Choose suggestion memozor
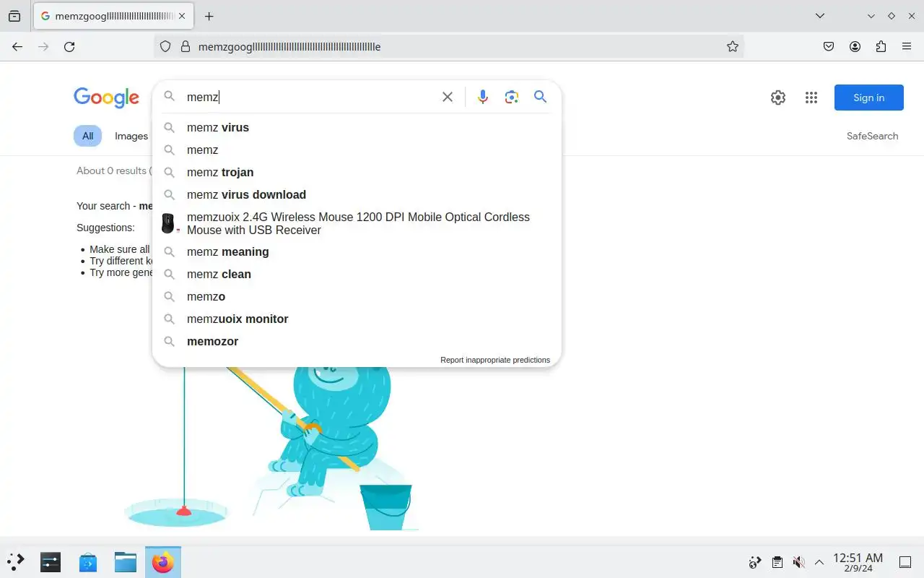 tap(357, 341)
